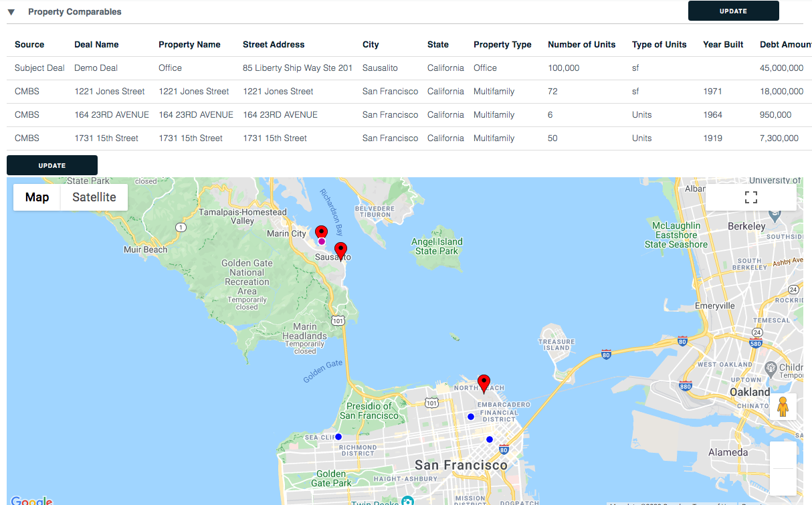Click 164 23RD AVENUE in Property Name column
Image resolution: width=812 pixels, height=505 pixels.
[x=196, y=115]
